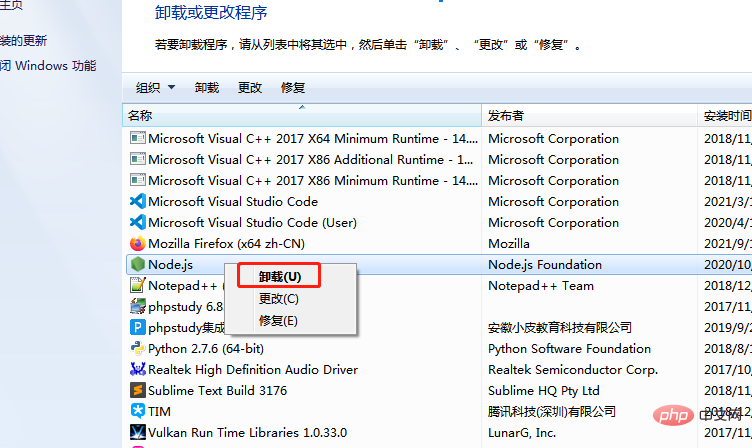The height and width of the screenshot is (448, 752).
Task: Click the Visual C++ 2017 X86 Minimum Runtime icon
Action: coord(138,180)
